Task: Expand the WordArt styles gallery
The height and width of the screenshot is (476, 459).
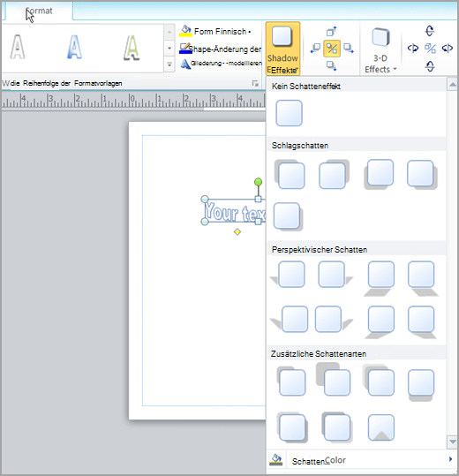Action: click(x=169, y=64)
